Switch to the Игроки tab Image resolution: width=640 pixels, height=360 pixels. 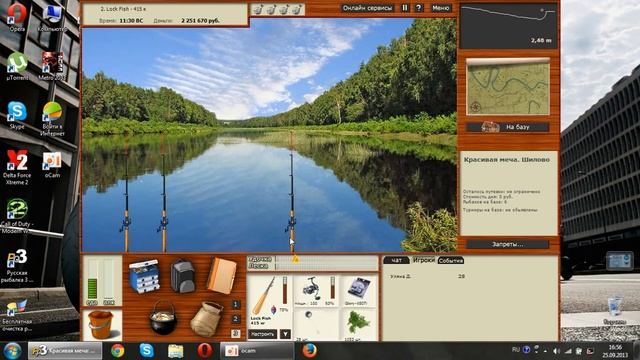click(x=423, y=260)
